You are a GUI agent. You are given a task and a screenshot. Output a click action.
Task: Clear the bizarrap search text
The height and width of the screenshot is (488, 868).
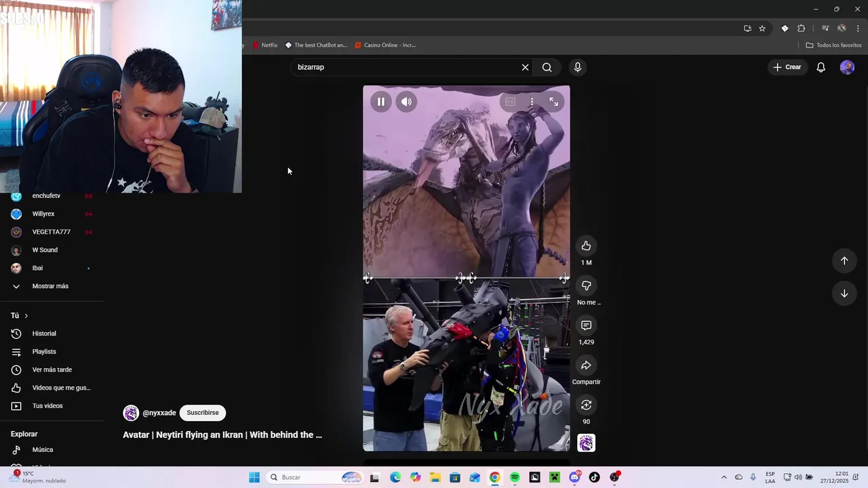click(525, 67)
